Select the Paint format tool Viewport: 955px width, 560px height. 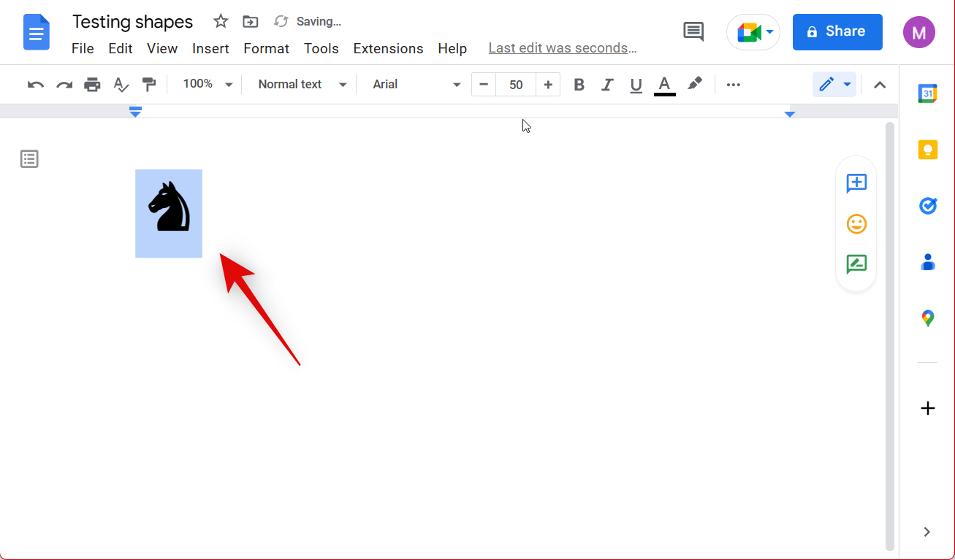(x=149, y=85)
